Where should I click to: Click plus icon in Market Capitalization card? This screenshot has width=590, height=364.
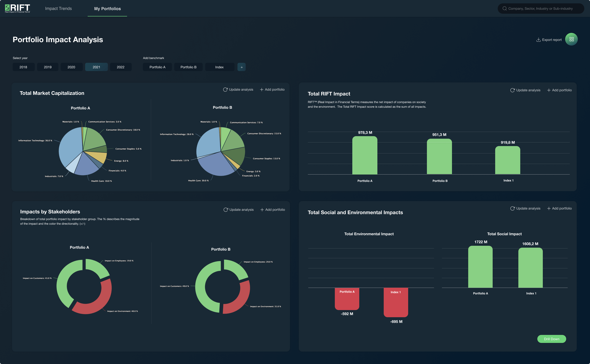pyautogui.click(x=261, y=90)
